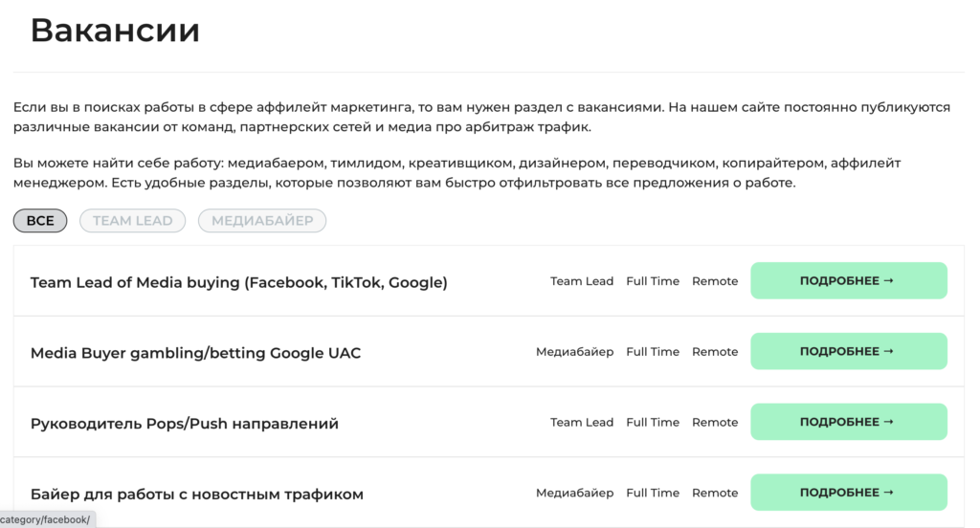Click Team Lead tag in Руководитель Pops/Push row
Screen dimensions: 980x528
582,423
